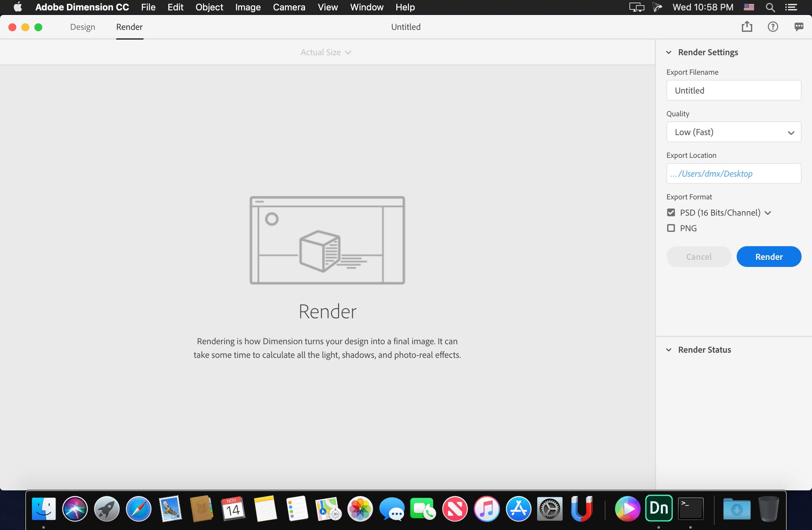Click the Actual Size dropdown
Screen dimensions: 812x530
325,52
